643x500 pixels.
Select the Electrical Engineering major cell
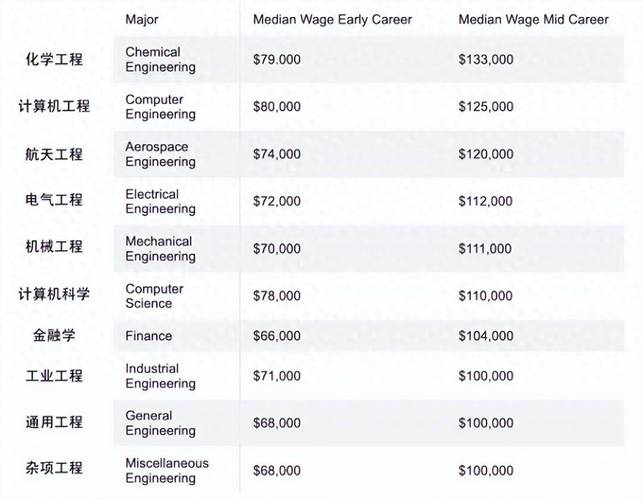point(160,201)
